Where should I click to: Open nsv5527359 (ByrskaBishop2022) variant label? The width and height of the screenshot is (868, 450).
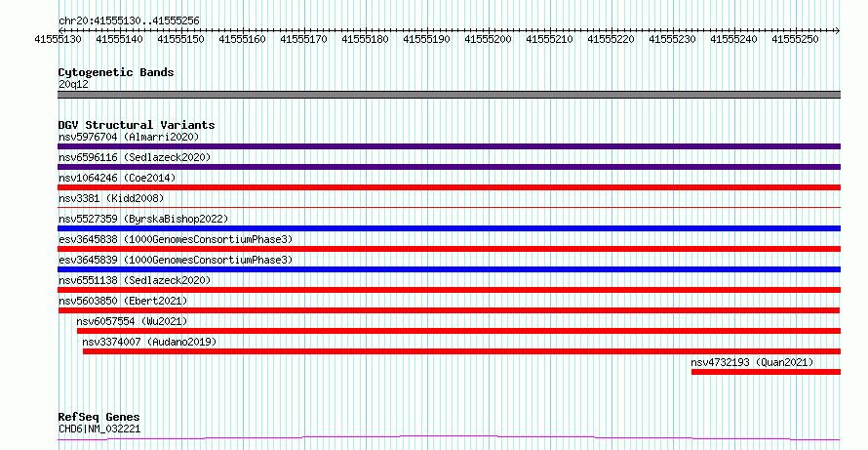(x=143, y=219)
